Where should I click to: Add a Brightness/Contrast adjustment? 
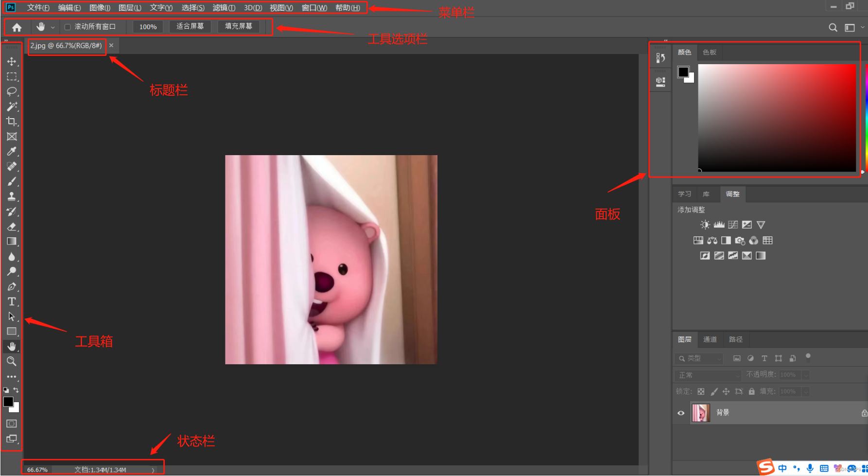coord(705,225)
